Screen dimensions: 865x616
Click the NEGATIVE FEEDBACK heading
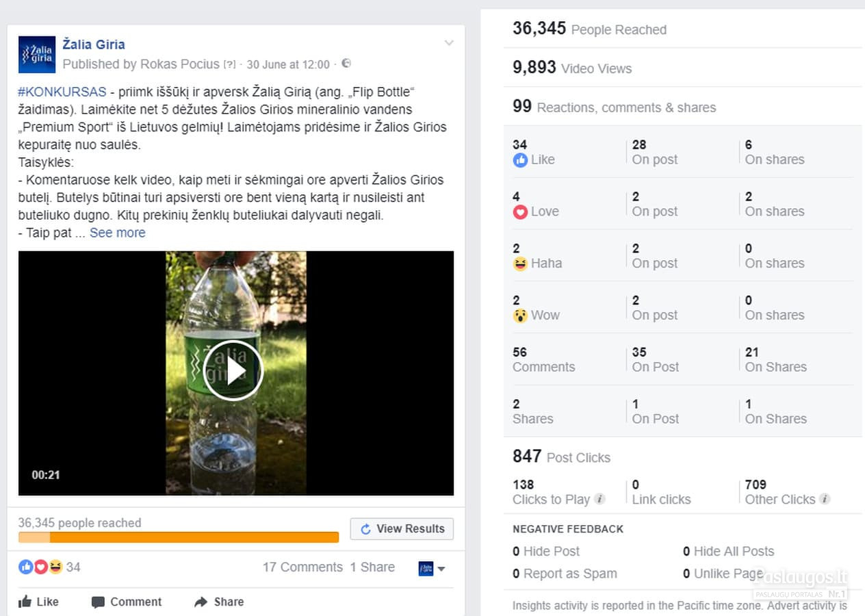(x=568, y=529)
